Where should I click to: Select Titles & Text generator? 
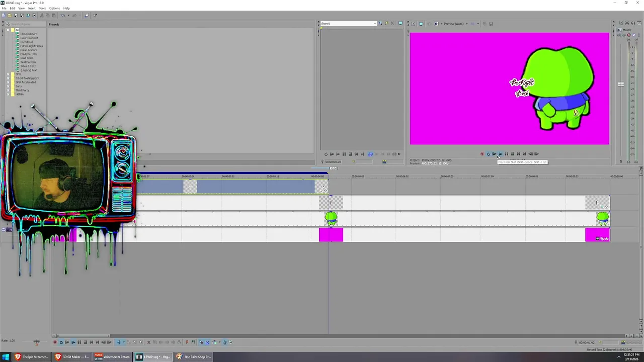[x=28, y=66]
